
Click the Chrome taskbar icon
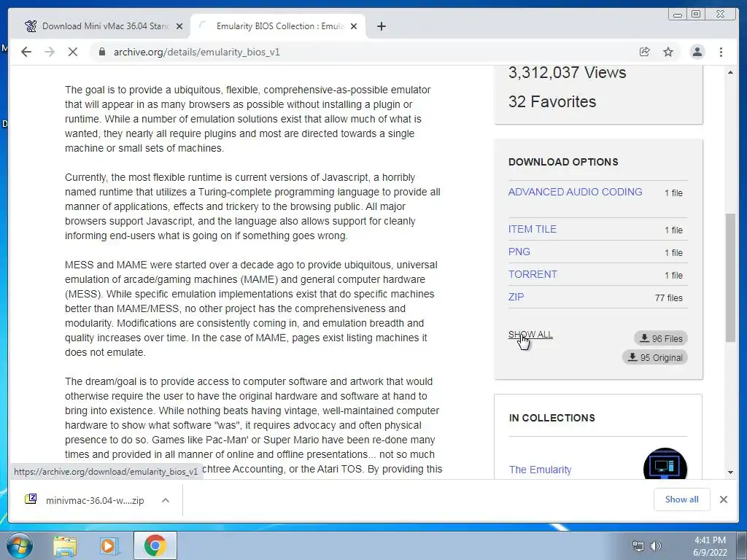click(x=155, y=546)
